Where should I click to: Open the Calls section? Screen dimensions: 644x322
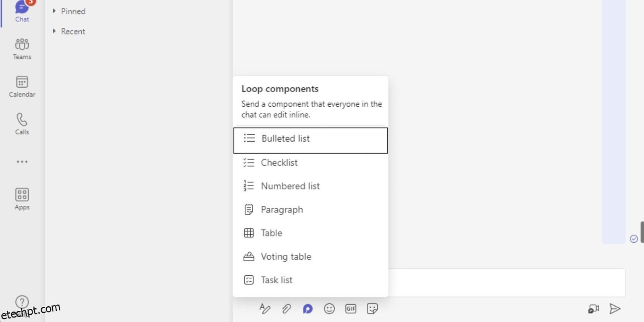click(x=22, y=123)
